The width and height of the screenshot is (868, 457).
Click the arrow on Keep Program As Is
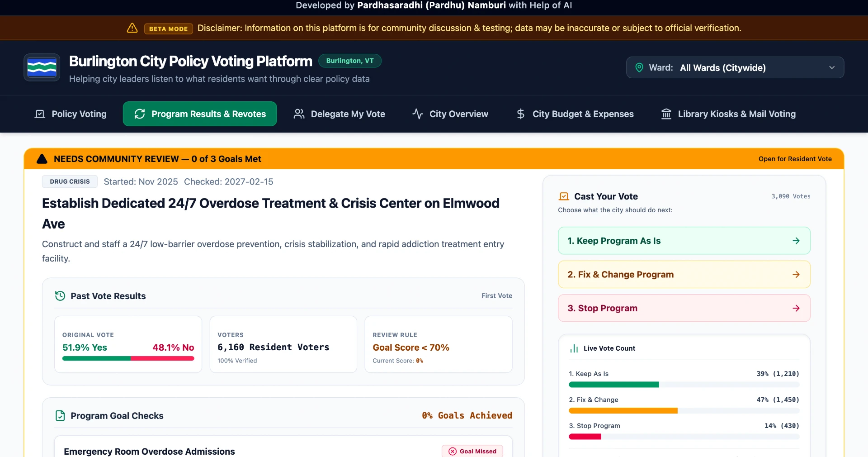click(796, 241)
